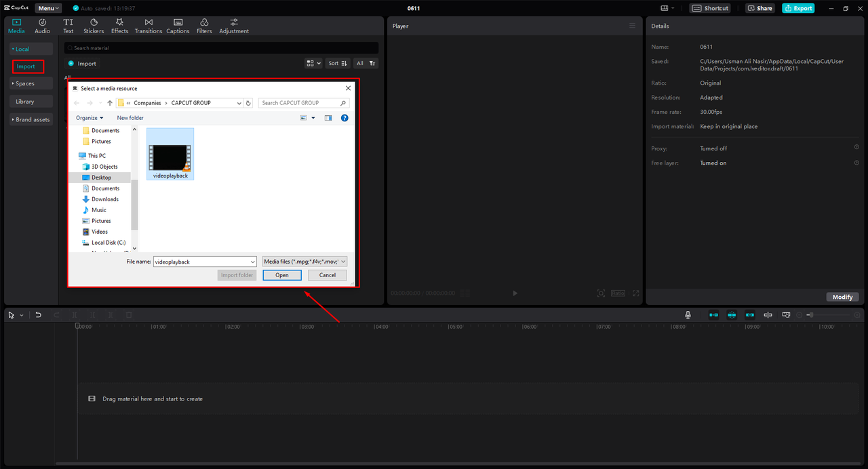868x469 pixels.
Task: Expand the Spaces section
Action: [x=31, y=83]
